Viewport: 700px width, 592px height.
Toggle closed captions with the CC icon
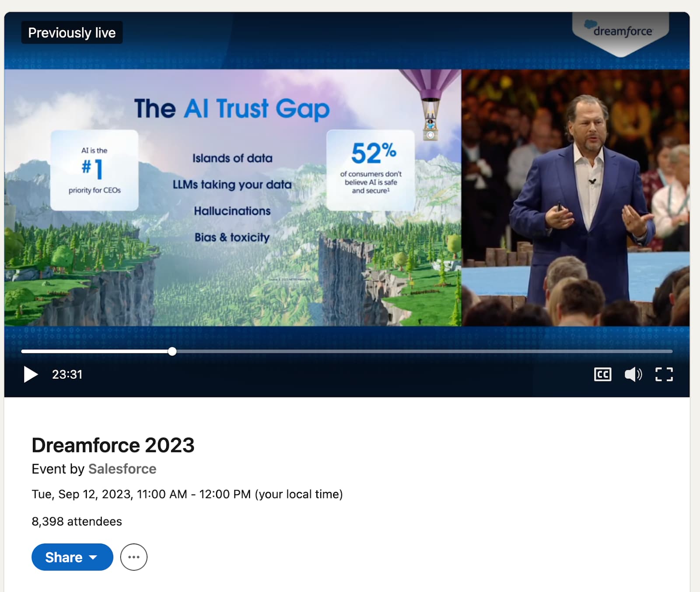point(602,374)
